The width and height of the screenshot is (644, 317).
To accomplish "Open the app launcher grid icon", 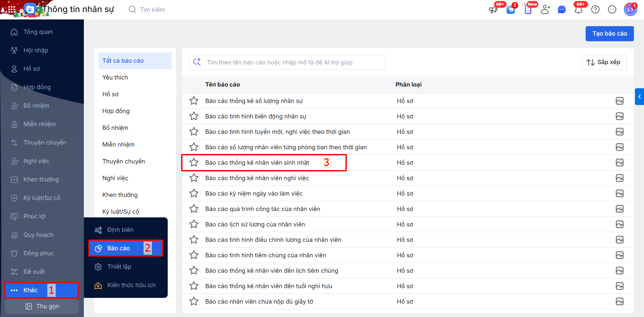I will tap(11, 9).
